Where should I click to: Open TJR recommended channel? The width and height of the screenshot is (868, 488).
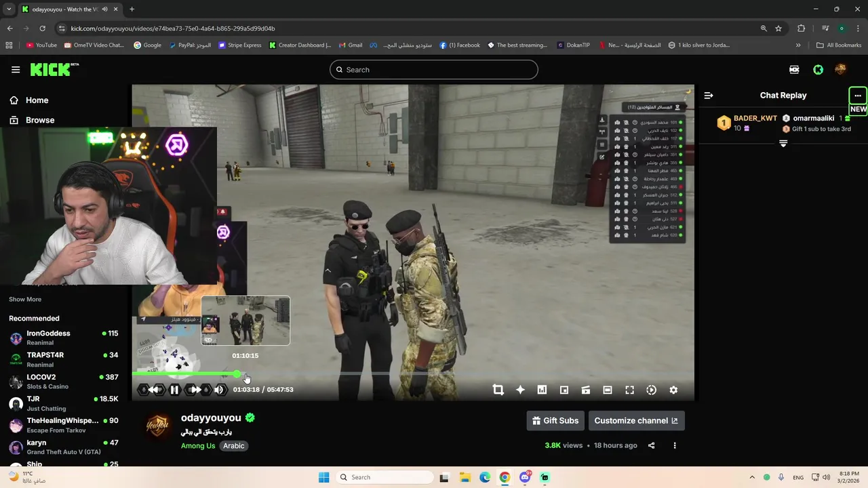point(64,403)
